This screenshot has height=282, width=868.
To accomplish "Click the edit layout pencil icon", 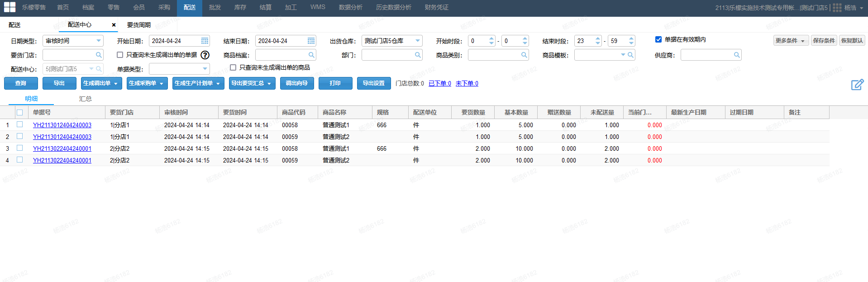I will (857, 84).
